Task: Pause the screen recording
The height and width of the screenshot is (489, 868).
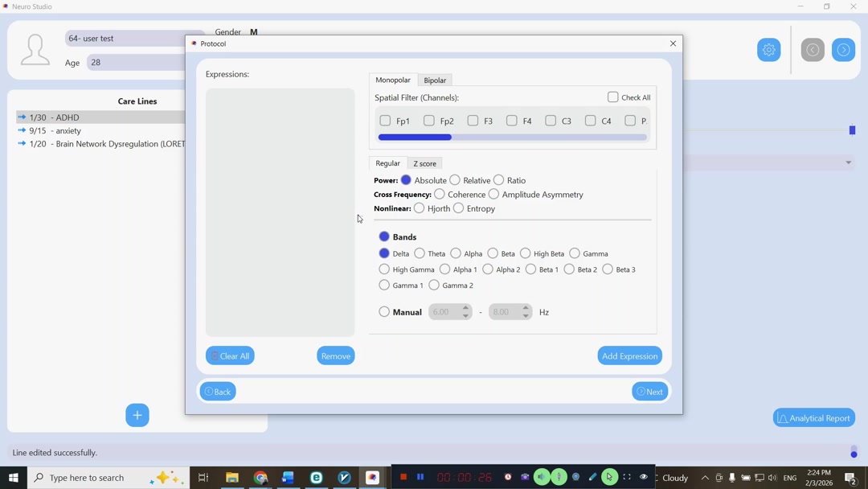Action: [x=420, y=477]
